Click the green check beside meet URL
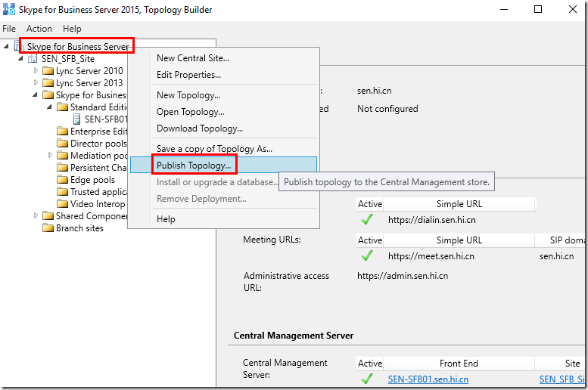The width and height of the screenshot is (588, 390). coord(367,256)
